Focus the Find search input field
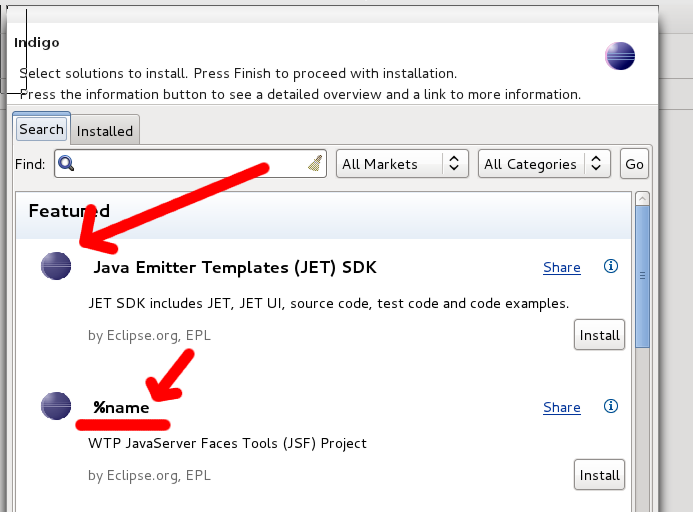 [190, 164]
